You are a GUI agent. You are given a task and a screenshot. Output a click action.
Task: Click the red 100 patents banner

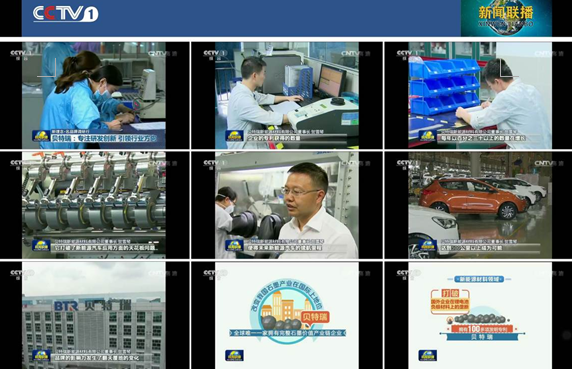click(482, 329)
